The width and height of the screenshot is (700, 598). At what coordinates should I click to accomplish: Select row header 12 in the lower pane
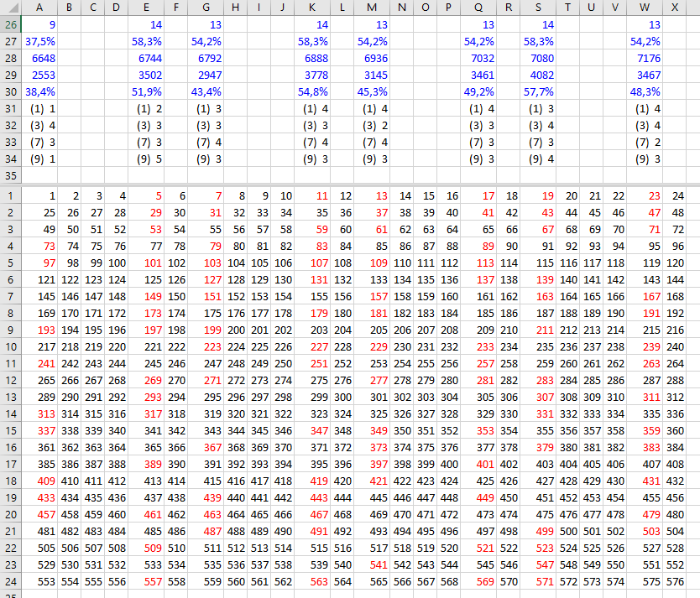tap(11, 381)
